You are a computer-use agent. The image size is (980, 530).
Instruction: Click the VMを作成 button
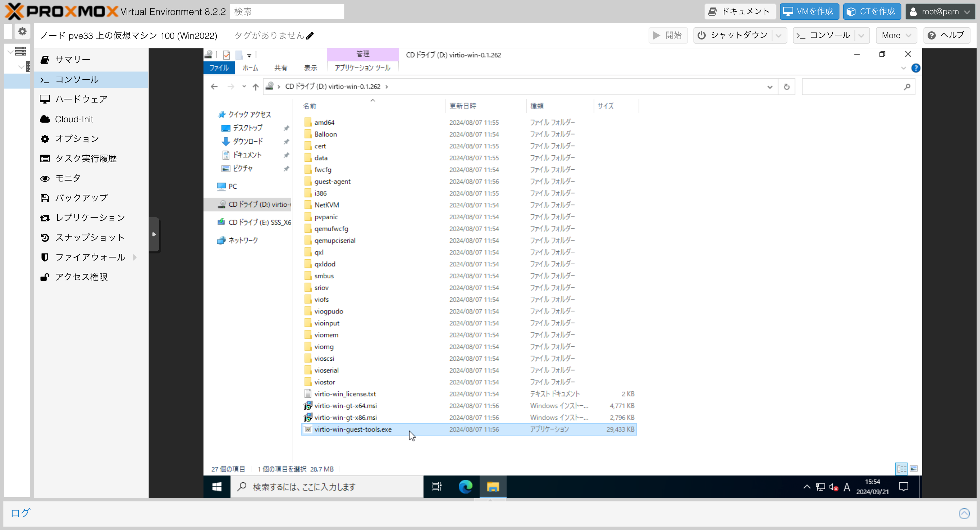click(809, 12)
